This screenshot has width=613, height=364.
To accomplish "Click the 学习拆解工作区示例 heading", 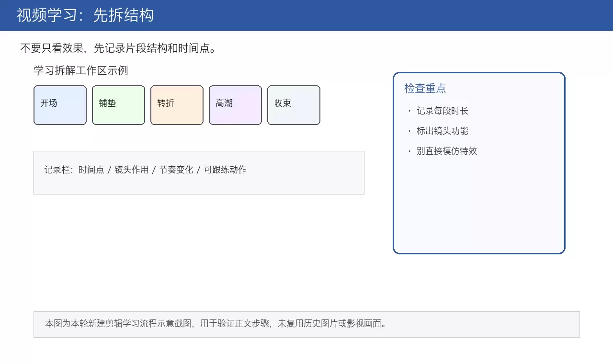I will coord(81,71).
